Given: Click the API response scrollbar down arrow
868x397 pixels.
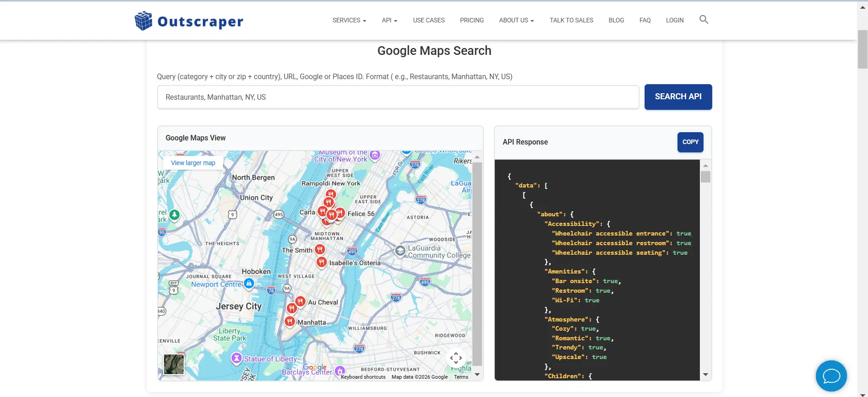Looking at the screenshot, I should click(x=705, y=375).
